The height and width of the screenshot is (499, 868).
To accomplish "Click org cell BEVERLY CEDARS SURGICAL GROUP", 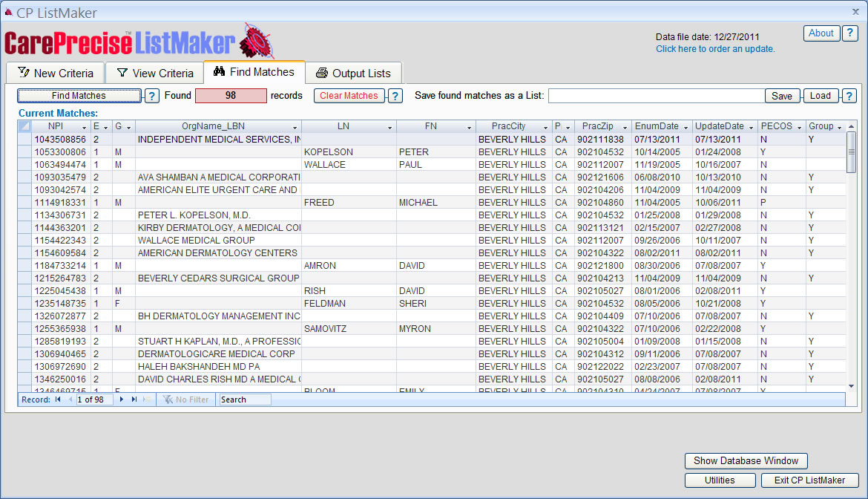I will [218, 278].
